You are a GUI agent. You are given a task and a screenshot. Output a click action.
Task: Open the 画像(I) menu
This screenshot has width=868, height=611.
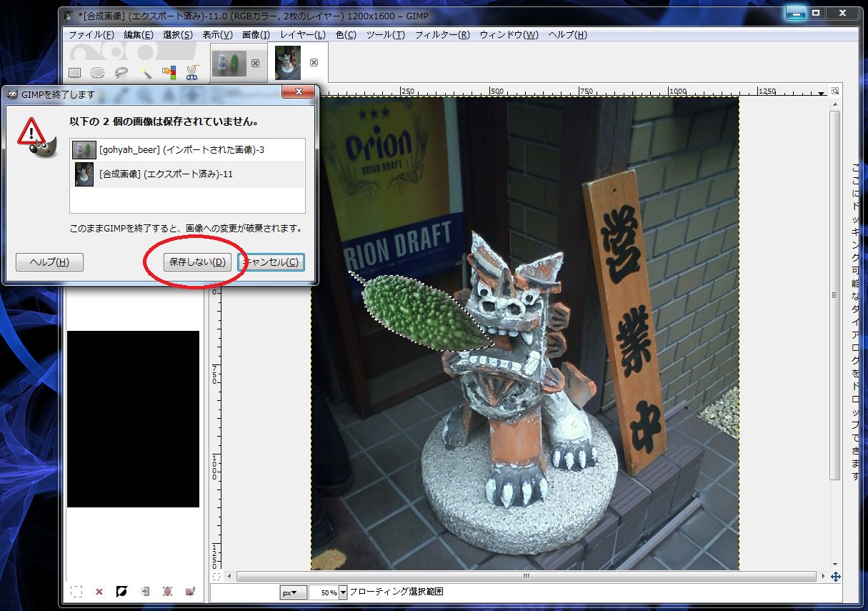pos(256,35)
